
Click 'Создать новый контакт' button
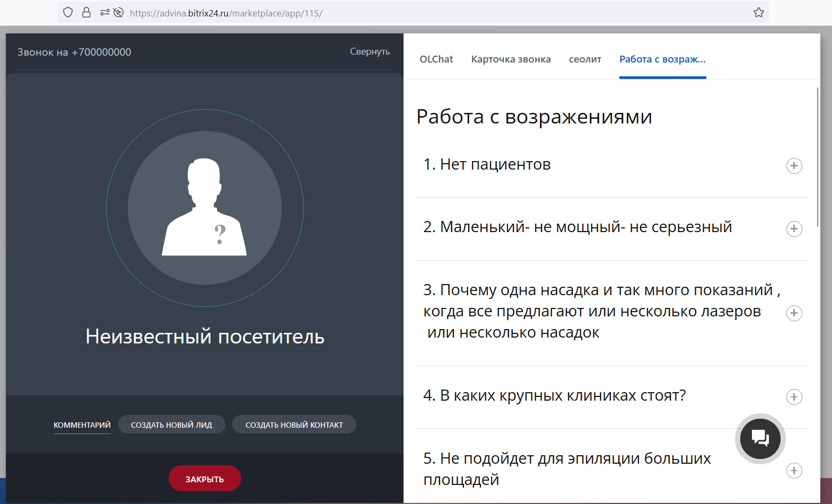pos(294,425)
